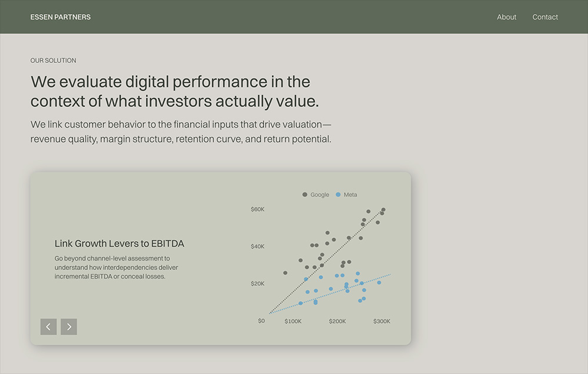The image size is (588, 374).
Task: Select the Link Growth Levers to EBITDA heading
Action: pos(119,243)
